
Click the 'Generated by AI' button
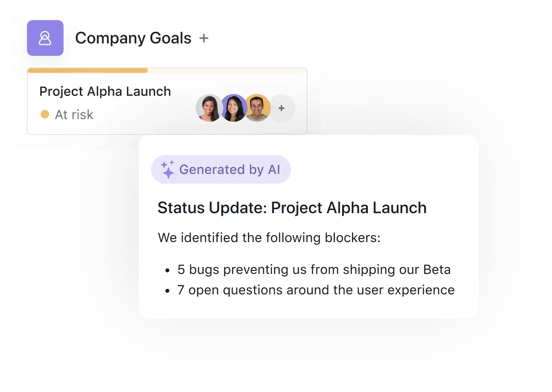point(221,169)
